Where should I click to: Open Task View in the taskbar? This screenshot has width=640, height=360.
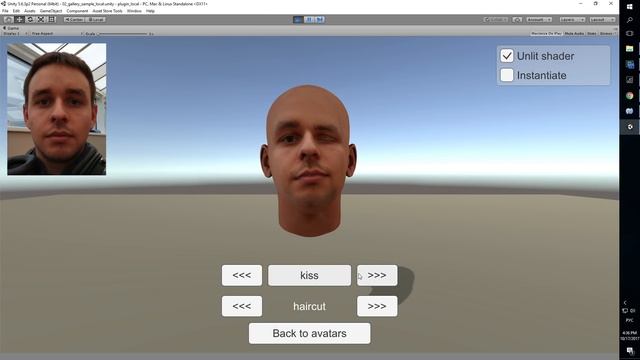630,33
